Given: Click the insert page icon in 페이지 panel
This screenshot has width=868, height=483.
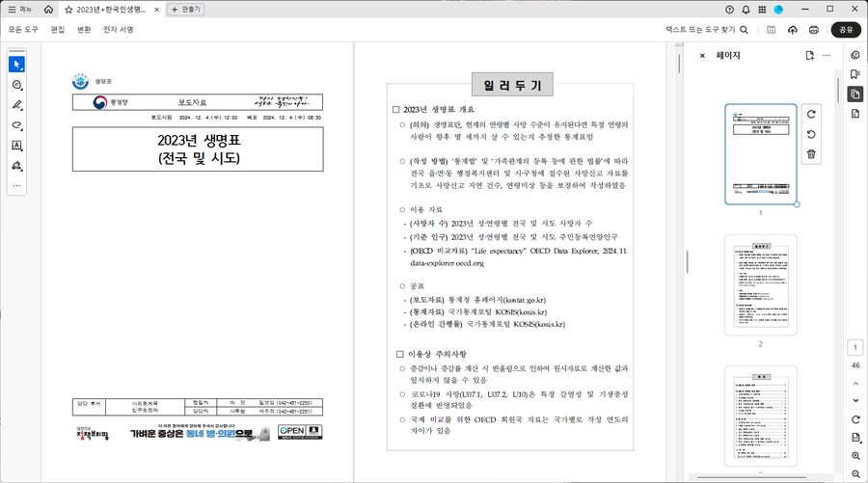Looking at the screenshot, I should tap(810, 55).
